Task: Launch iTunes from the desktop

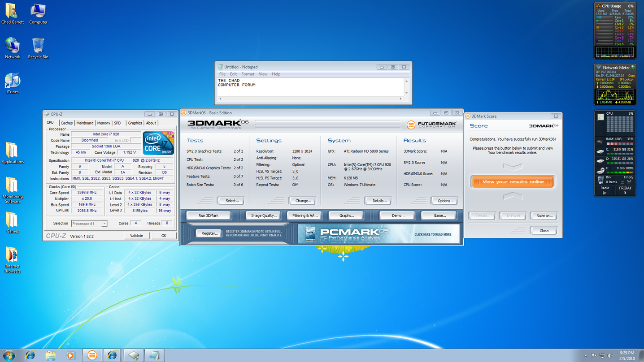Action: click(13, 83)
